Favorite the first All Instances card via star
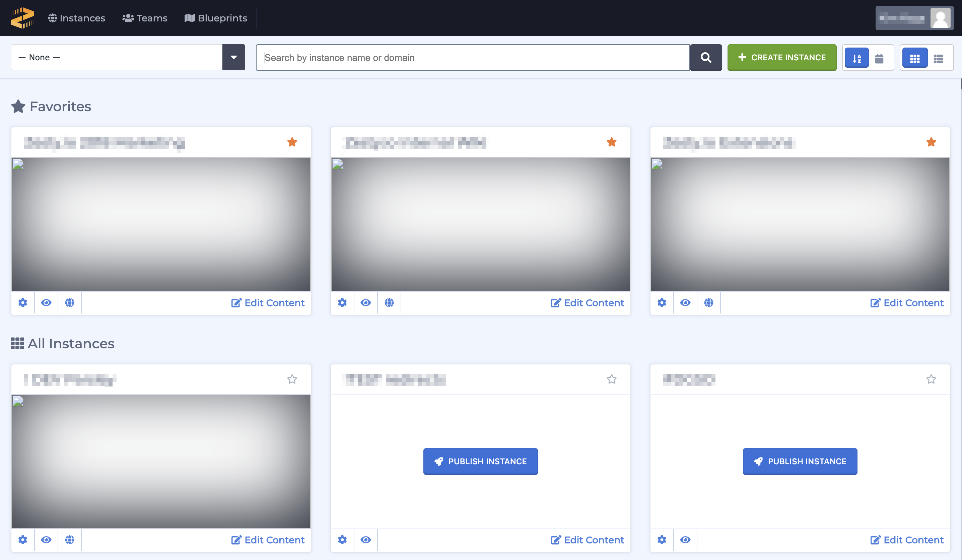This screenshot has width=962, height=560. [292, 379]
